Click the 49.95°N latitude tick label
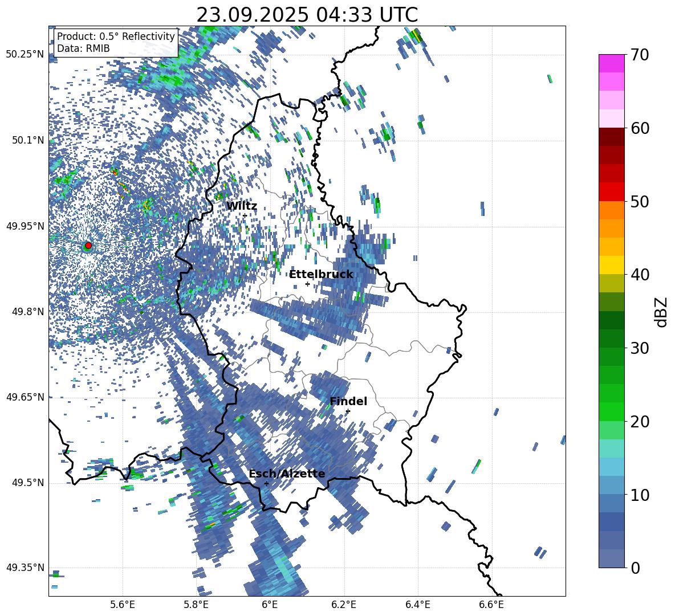Image resolution: width=675 pixels, height=616 pixels. pos(25,226)
